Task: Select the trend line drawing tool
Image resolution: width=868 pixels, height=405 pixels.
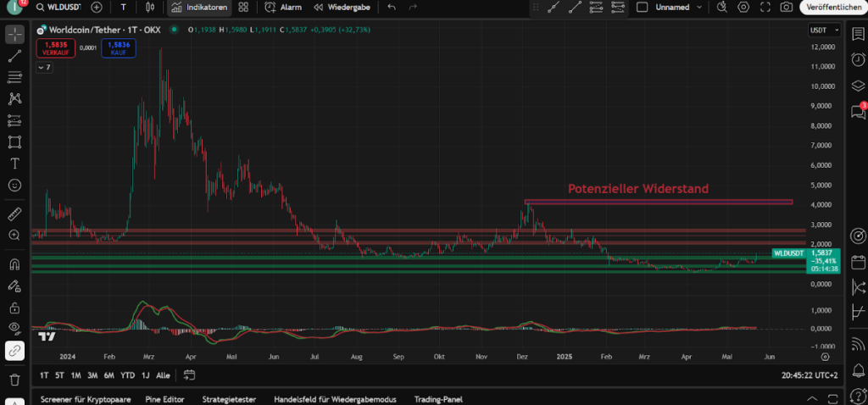Action: tap(14, 56)
